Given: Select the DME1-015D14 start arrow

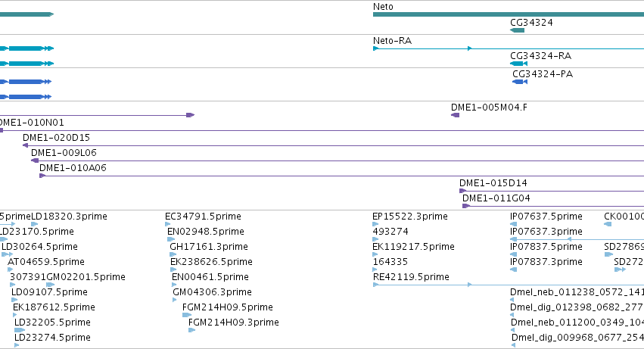Looking at the screenshot, I should click(462, 191).
